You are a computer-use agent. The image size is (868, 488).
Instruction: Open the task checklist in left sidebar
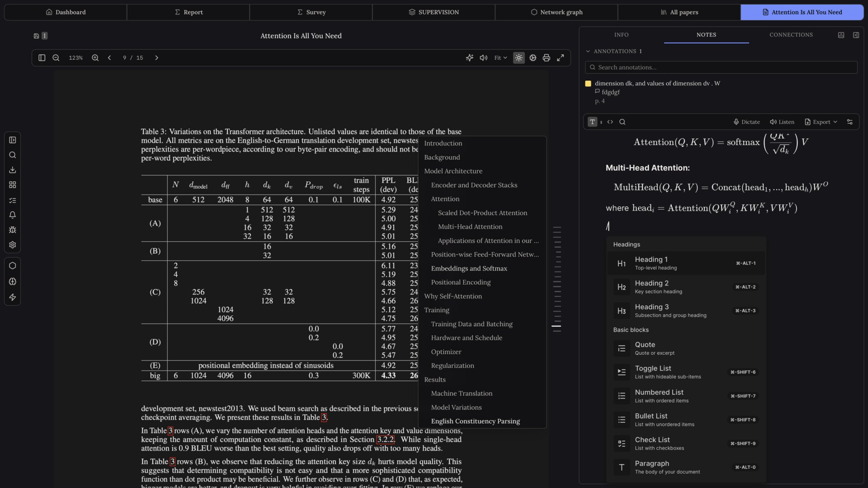click(13, 200)
